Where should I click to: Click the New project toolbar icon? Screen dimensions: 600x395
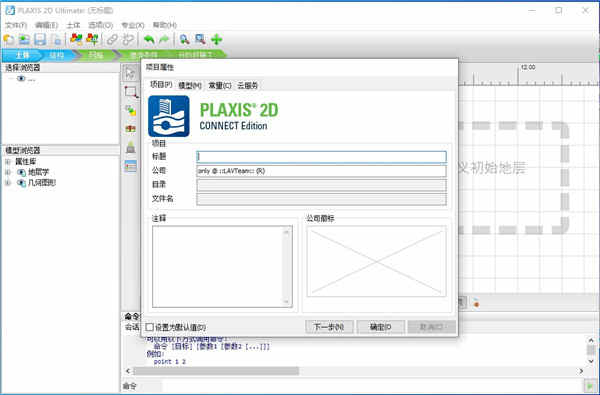click(x=9, y=39)
